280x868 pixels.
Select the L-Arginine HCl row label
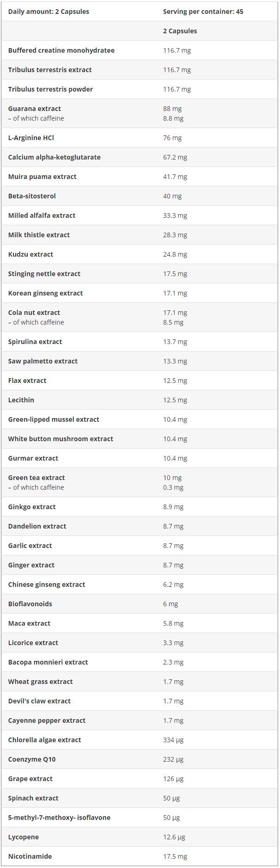click(x=31, y=138)
